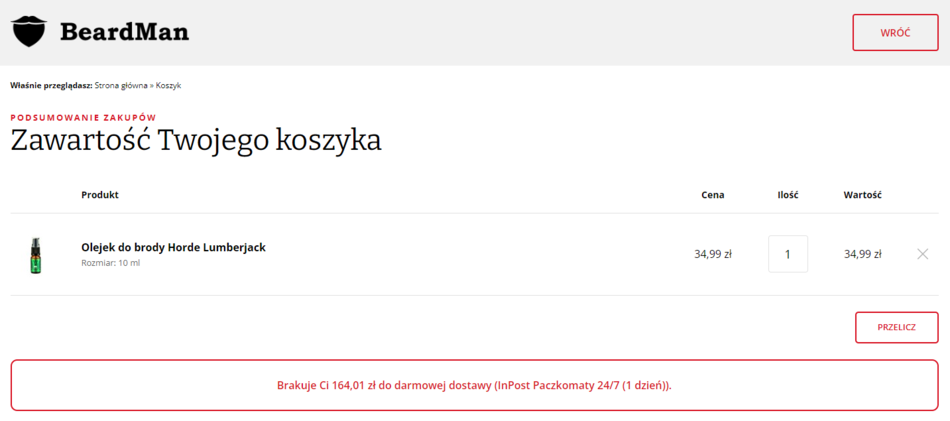
Task: Click the Zawartość Twojego koszyka heading
Action: [196, 140]
